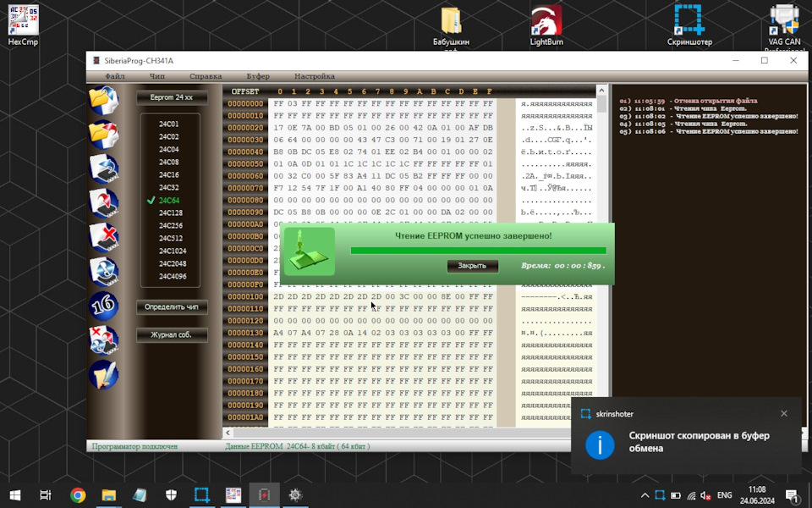Viewport: 812px width, 508px height.
Task: Click the open file folder icon with blue arrow
Action: point(103,100)
